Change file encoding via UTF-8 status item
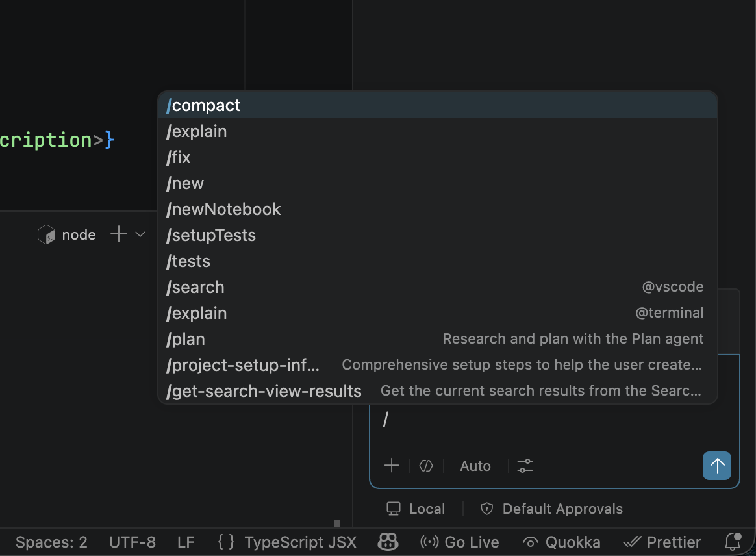 coord(132,542)
